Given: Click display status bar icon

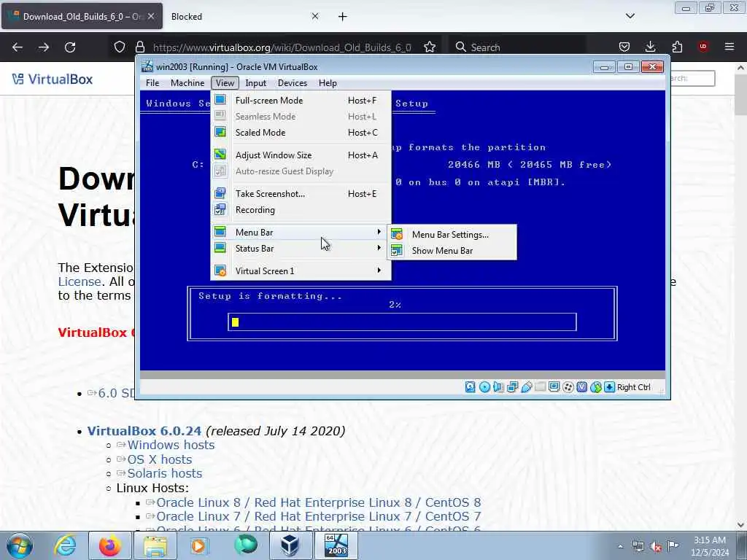Looking at the screenshot, I should [x=554, y=387].
